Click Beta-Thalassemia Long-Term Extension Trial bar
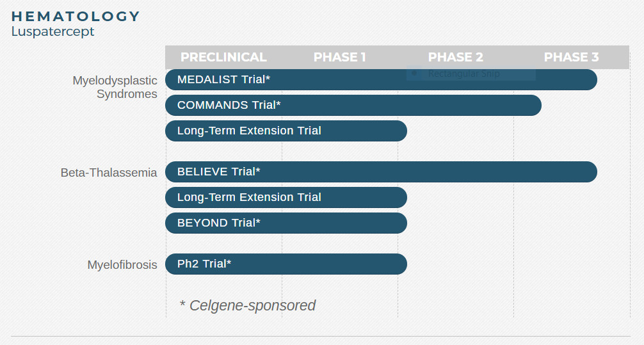The width and height of the screenshot is (644, 345). 286,197
